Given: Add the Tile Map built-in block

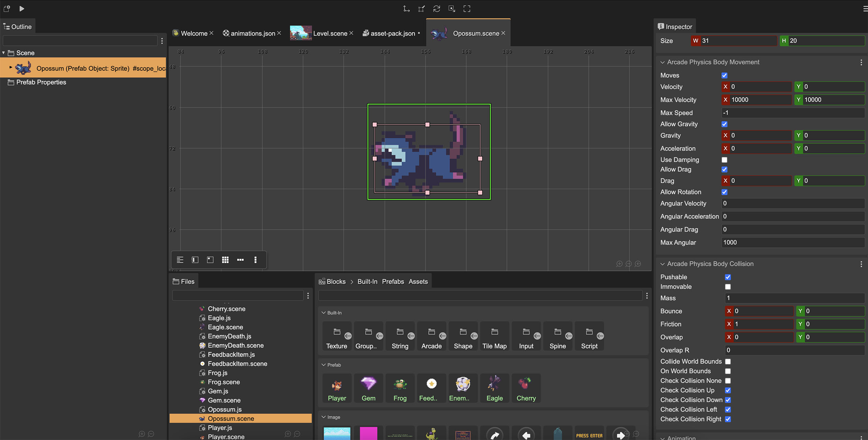Looking at the screenshot, I should tap(494, 337).
